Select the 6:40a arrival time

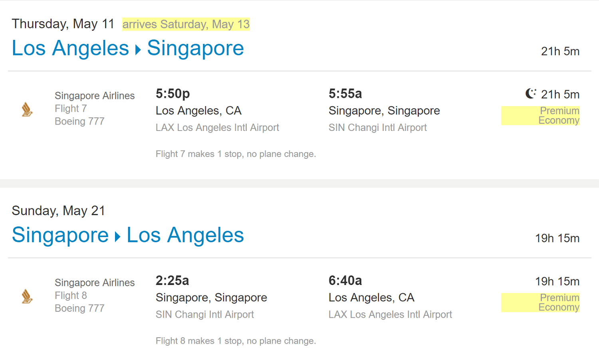[x=345, y=281]
